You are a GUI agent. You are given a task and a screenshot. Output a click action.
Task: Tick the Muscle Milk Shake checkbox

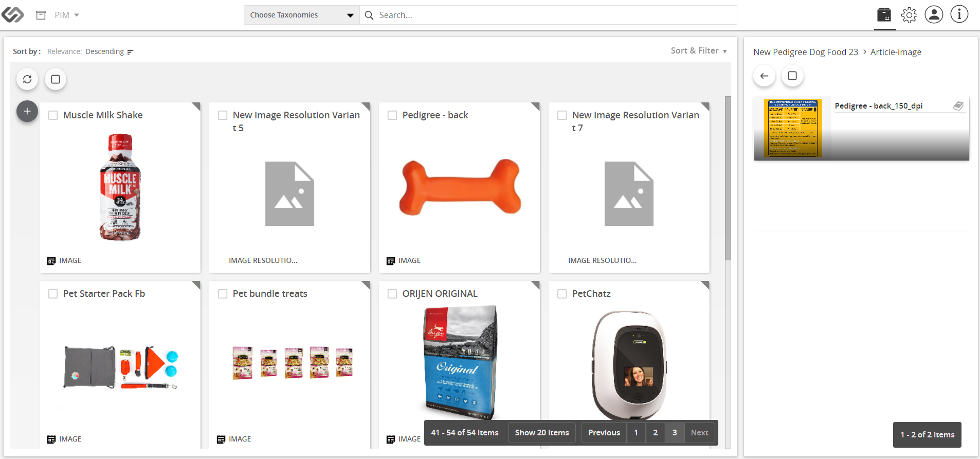[53, 115]
